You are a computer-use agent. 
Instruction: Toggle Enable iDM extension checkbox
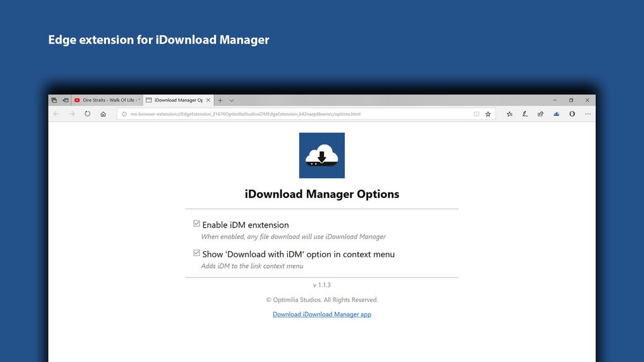197,224
